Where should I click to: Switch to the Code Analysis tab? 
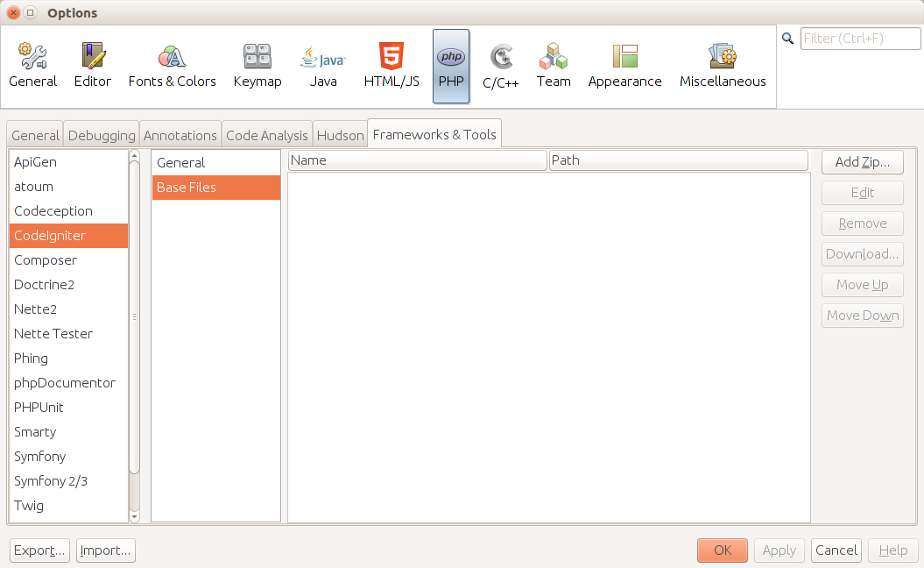click(267, 136)
